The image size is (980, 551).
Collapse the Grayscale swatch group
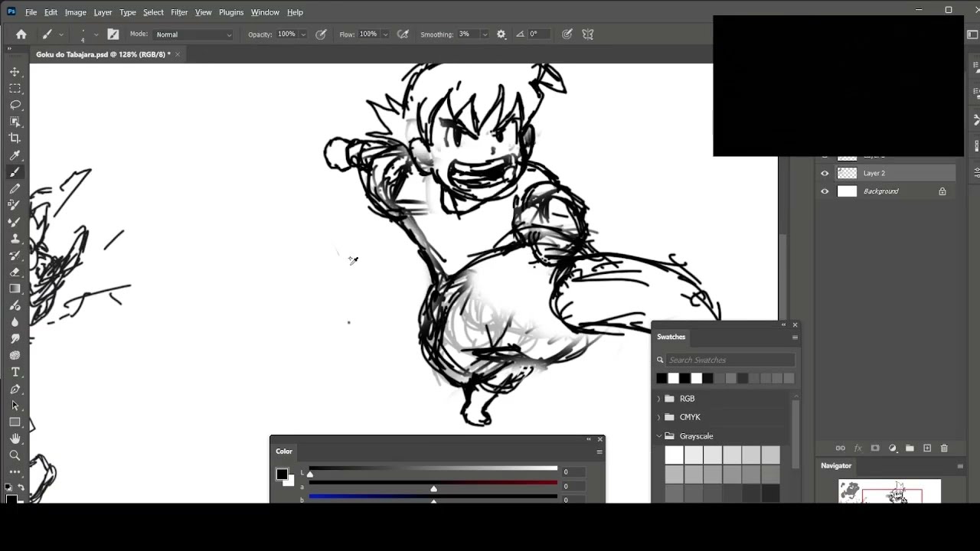pyautogui.click(x=658, y=436)
